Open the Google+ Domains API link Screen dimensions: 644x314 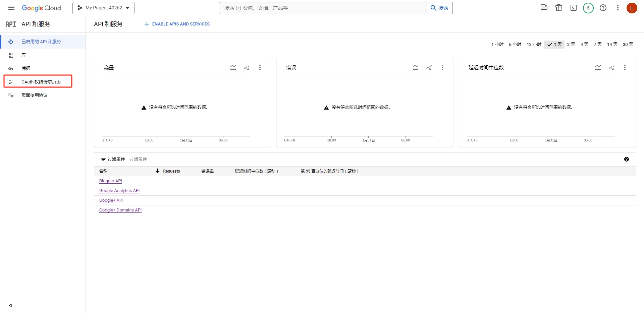point(120,210)
